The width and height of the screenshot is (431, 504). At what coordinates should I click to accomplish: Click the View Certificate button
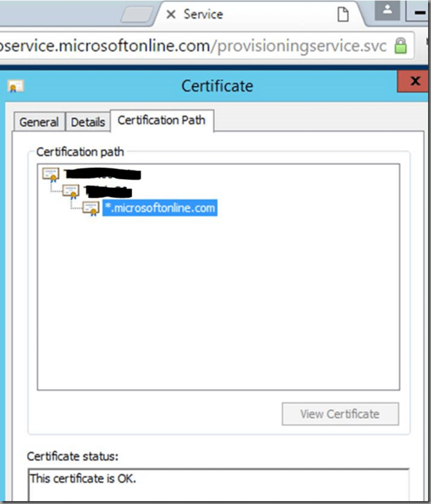(x=340, y=414)
